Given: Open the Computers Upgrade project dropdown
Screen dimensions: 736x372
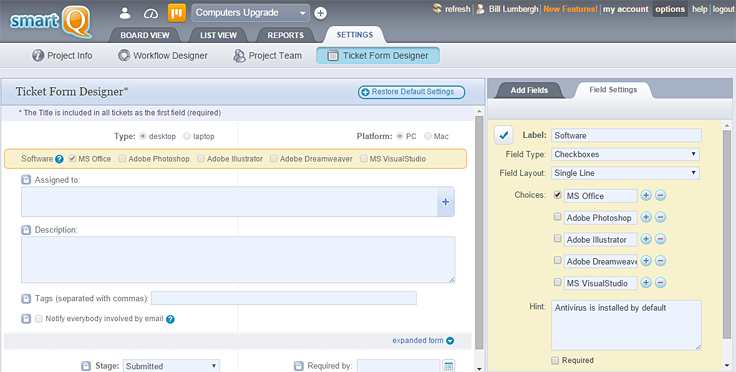Looking at the screenshot, I should click(250, 13).
